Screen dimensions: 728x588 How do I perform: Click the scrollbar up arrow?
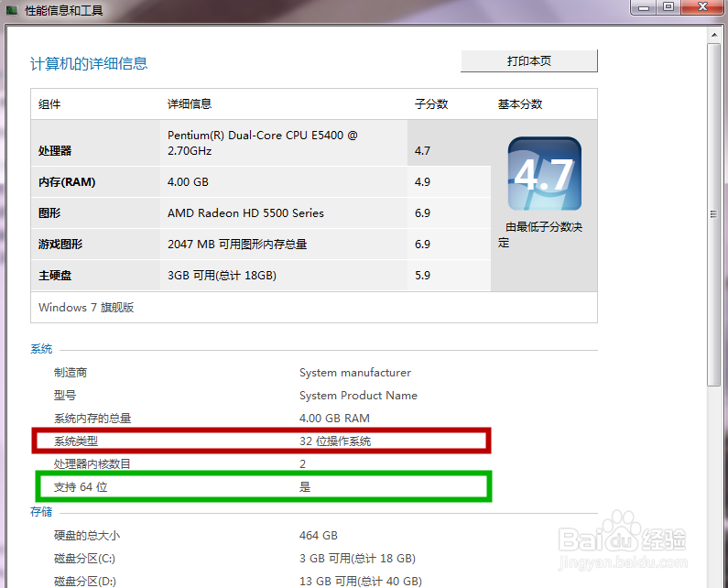click(x=714, y=35)
